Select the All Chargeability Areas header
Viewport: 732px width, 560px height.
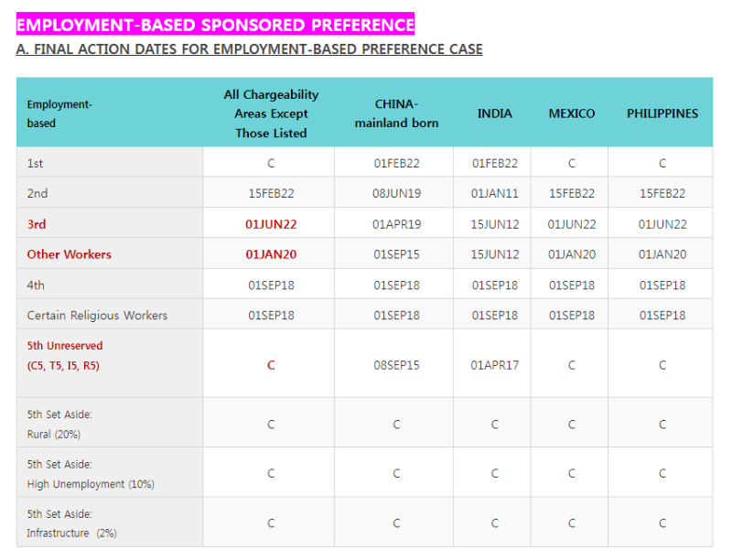pyautogui.click(x=271, y=113)
